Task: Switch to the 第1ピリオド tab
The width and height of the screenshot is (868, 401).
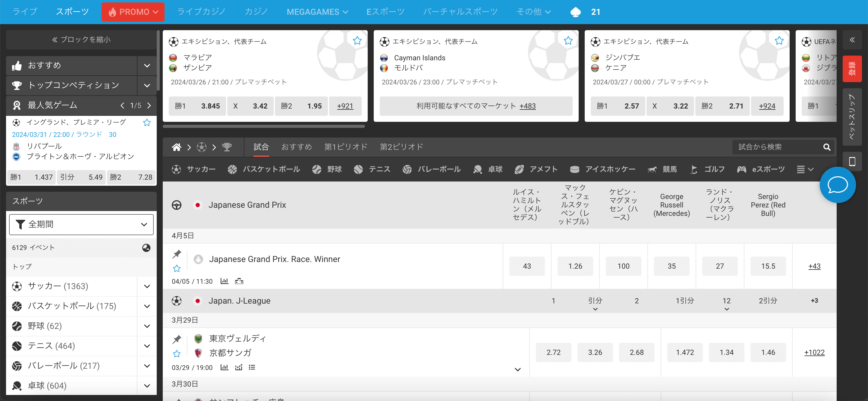Action: (x=346, y=147)
